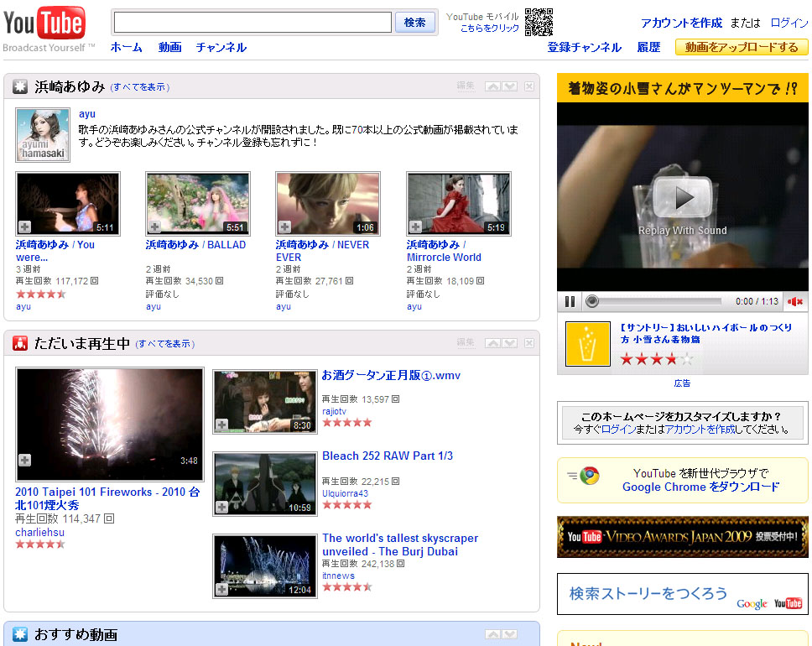Image resolution: width=812 pixels, height=646 pixels.
Task: Click ログイン link at top right
Action: [789, 23]
